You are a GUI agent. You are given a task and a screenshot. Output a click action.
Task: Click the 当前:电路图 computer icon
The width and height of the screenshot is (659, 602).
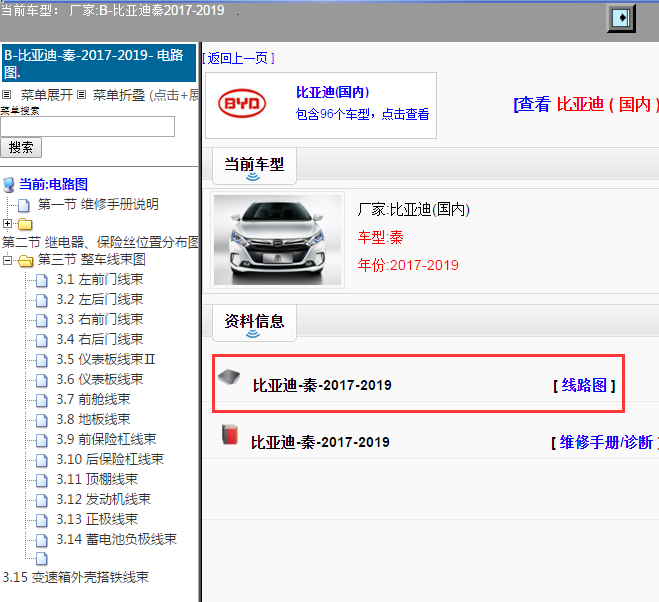pyautogui.click(x=9, y=185)
